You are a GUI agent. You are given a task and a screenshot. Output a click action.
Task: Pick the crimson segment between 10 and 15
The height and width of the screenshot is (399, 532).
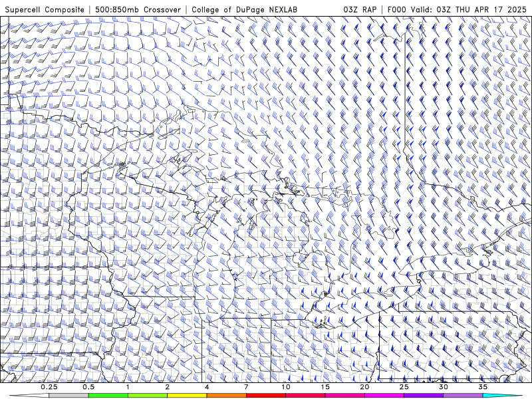(305, 396)
